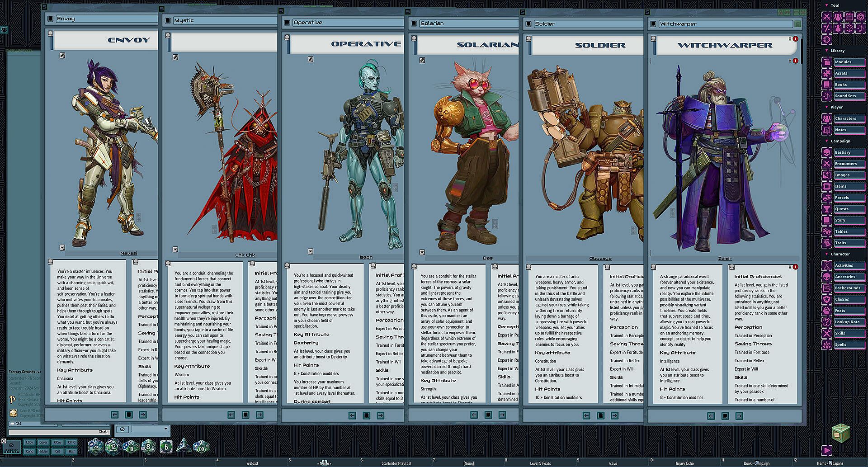Open the Sound Sets music icon

pyautogui.click(x=827, y=96)
